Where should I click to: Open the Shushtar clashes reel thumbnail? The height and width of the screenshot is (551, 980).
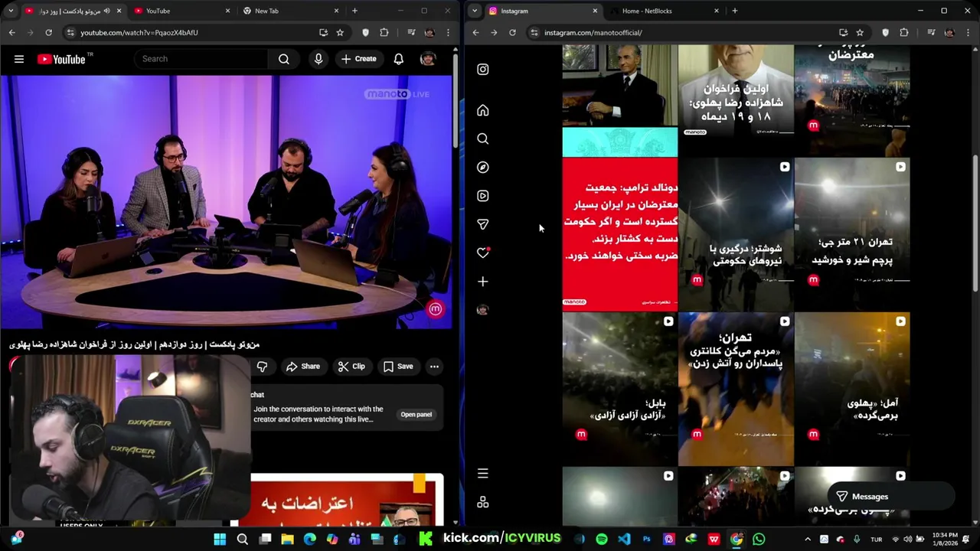click(736, 234)
